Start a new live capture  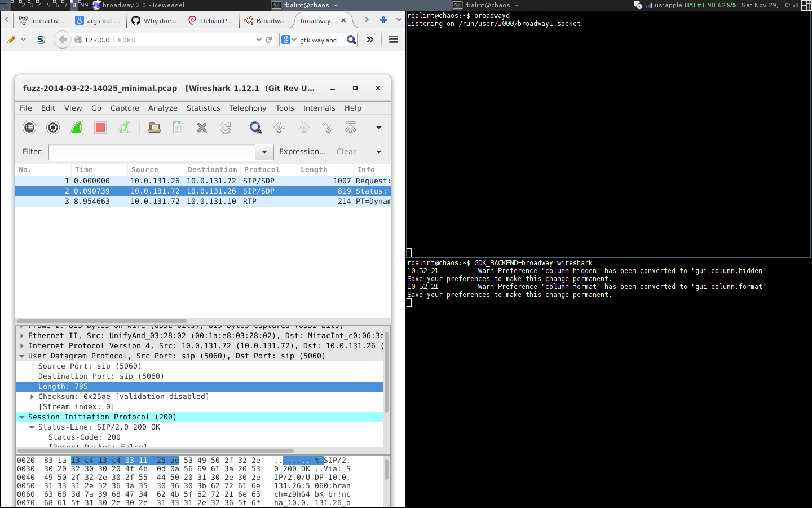tap(76, 128)
